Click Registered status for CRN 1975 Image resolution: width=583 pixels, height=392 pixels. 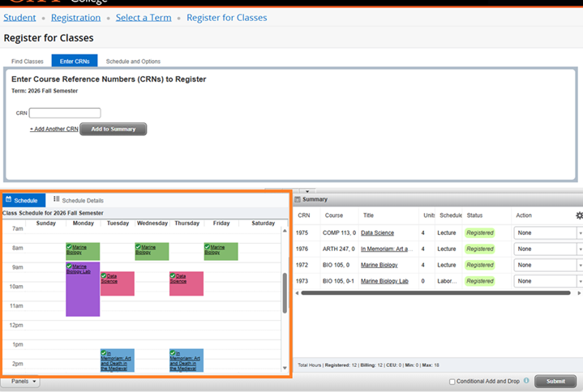480,232
